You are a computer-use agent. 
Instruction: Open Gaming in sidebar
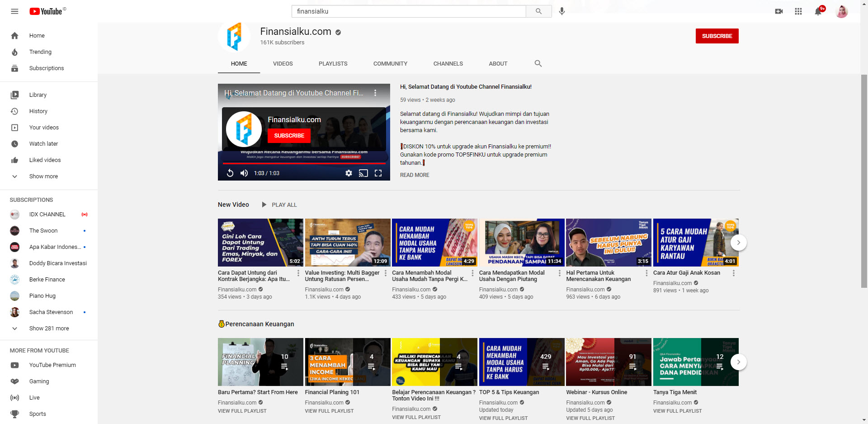pyautogui.click(x=49, y=381)
